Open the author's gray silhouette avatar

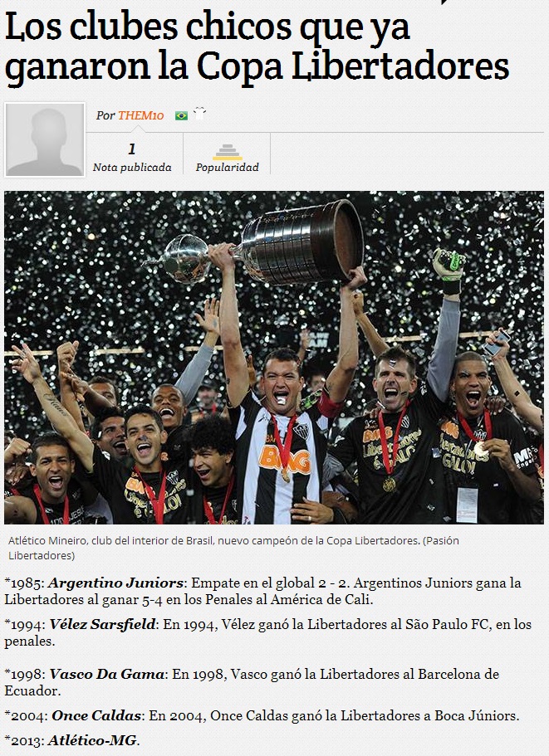[44, 139]
